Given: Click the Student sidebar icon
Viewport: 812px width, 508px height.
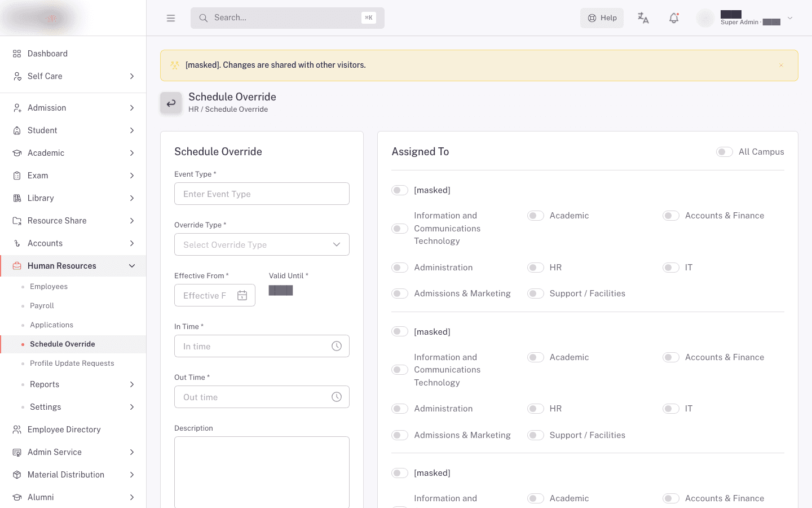Looking at the screenshot, I should (x=17, y=130).
